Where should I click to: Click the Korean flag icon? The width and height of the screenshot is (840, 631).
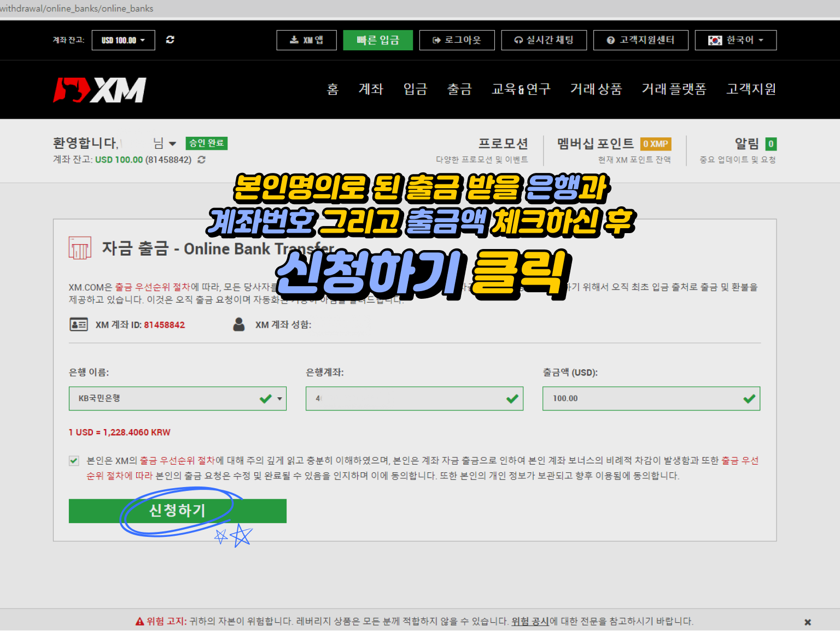[714, 39]
